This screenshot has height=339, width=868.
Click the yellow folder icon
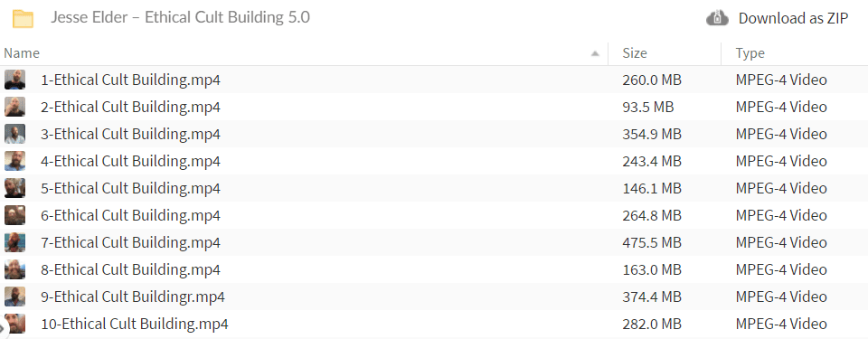coord(24,19)
